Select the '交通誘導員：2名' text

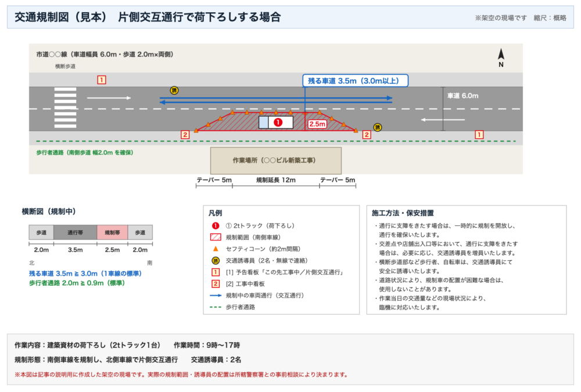tap(216, 359)
